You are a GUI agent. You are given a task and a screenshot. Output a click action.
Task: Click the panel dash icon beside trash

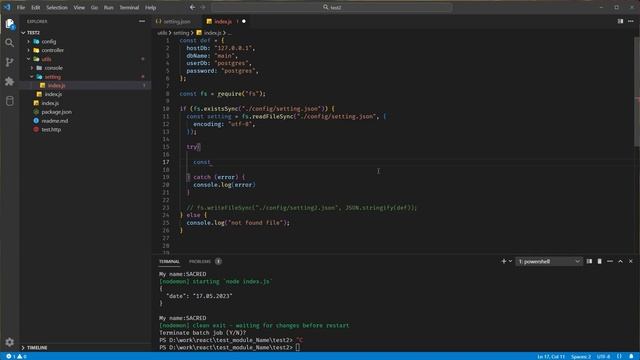click(610, 261)
